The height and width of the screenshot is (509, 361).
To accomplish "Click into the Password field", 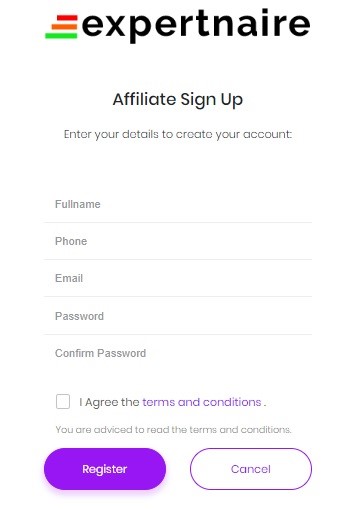I will pos(178,316).
